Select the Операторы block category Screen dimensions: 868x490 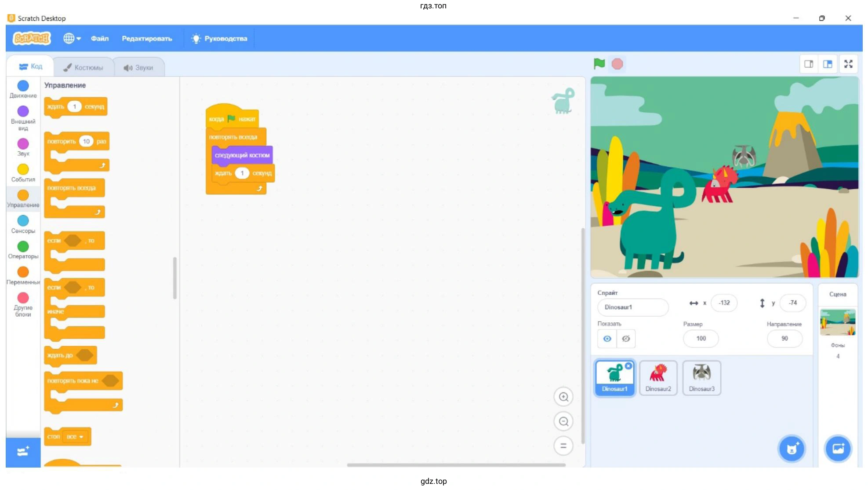click(23, 250)
